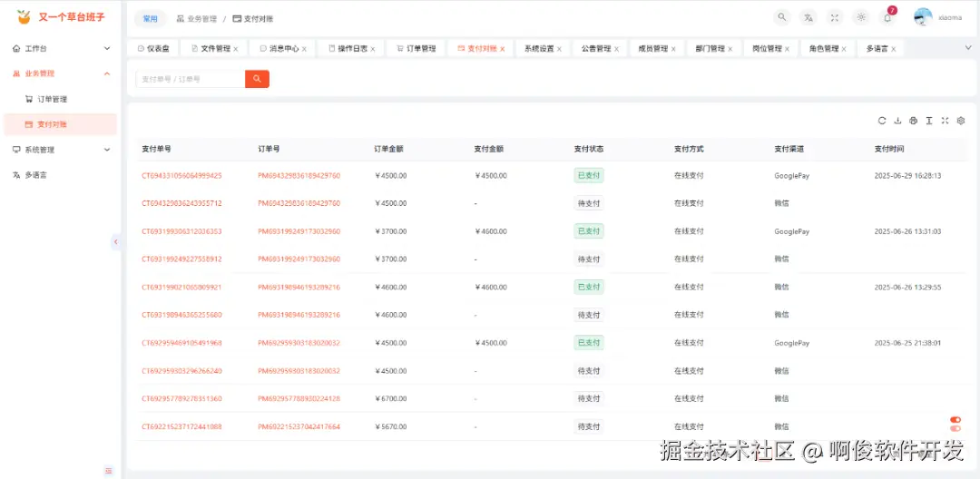Image resolution: width=980 pixels, height=479 pixels.
Task: Open notifications bell with badge 7
Action: click(887, 17)
